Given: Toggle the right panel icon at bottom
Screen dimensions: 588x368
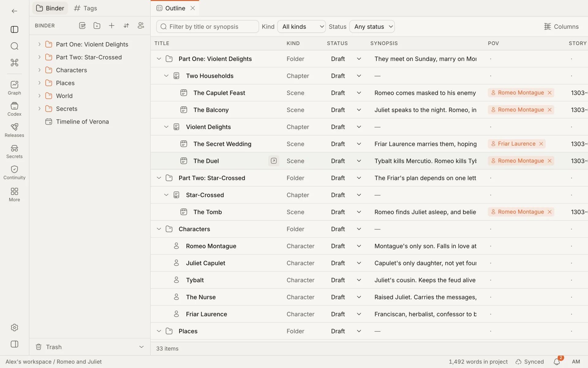Looking at the screenshot, I should (x=14, y=344).
